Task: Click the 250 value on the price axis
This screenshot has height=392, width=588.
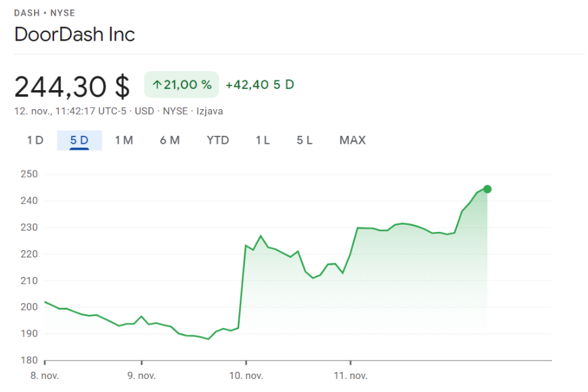Action: [x=31, y=174]
